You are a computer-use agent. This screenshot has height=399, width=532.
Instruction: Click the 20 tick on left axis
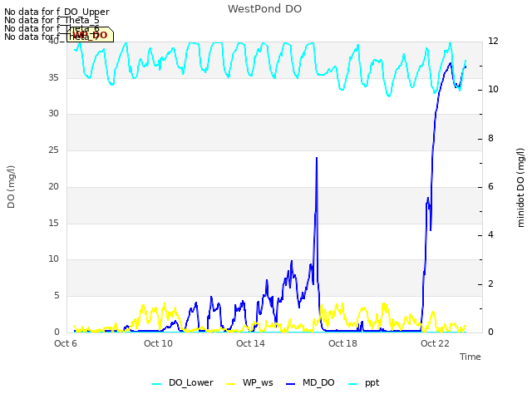[53, 186]
